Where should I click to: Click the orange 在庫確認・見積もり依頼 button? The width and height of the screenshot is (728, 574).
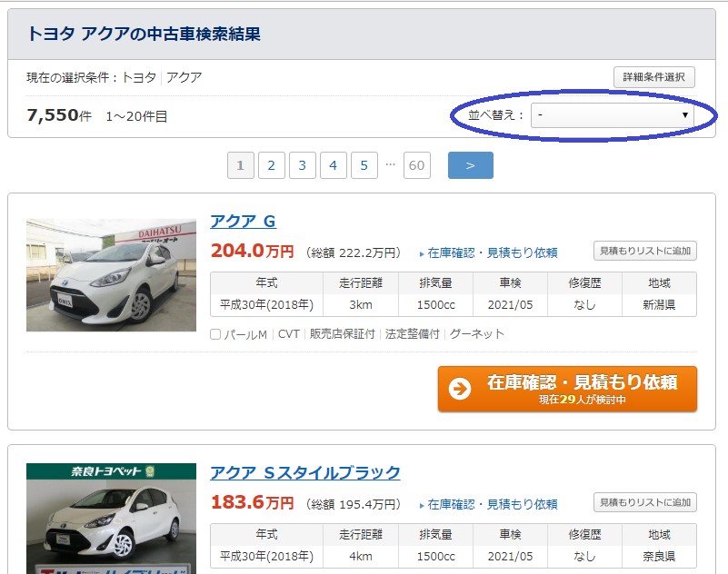click(567, 389)
